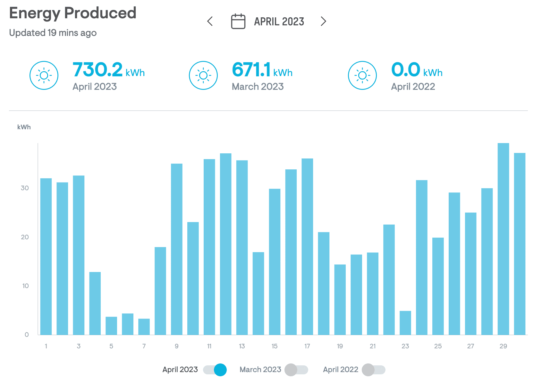Click the sun icon beside 671.1 kWh
The image size is (542, 392).
tap(203, 75)
